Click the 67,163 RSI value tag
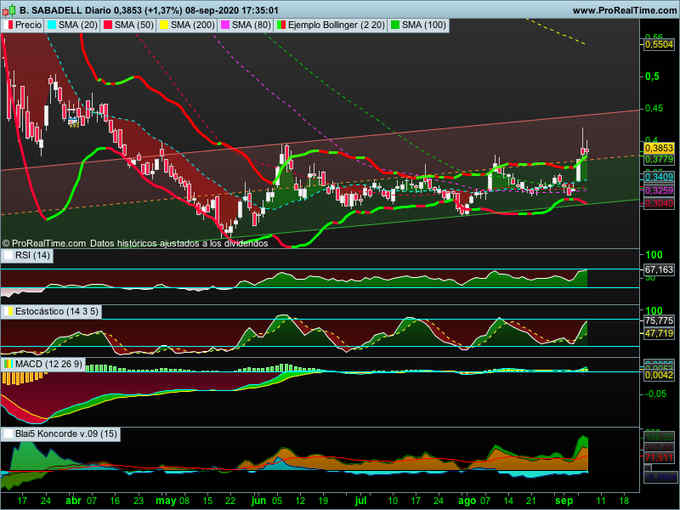The width and height of the screenshot is (680, 510). 658,269
